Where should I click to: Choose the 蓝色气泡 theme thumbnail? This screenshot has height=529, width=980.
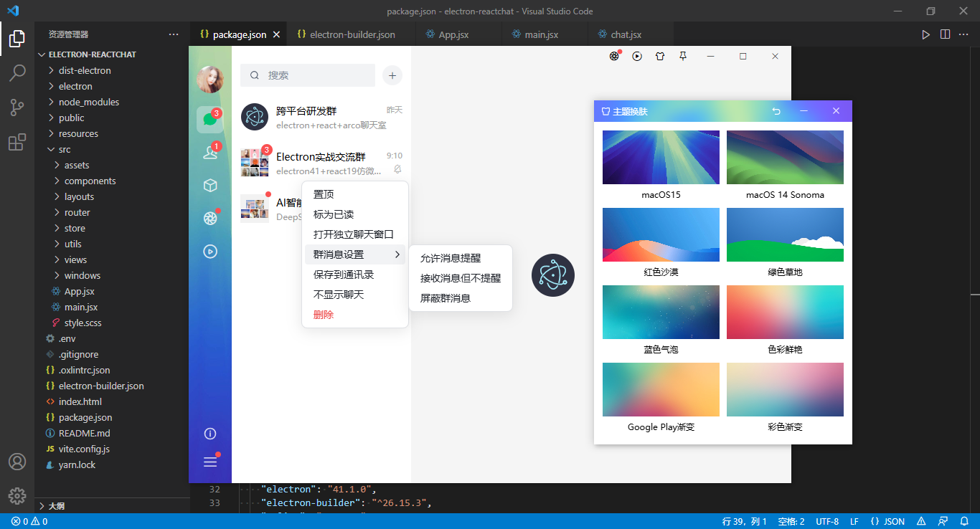pyautogui.click(x=661, y=313)
